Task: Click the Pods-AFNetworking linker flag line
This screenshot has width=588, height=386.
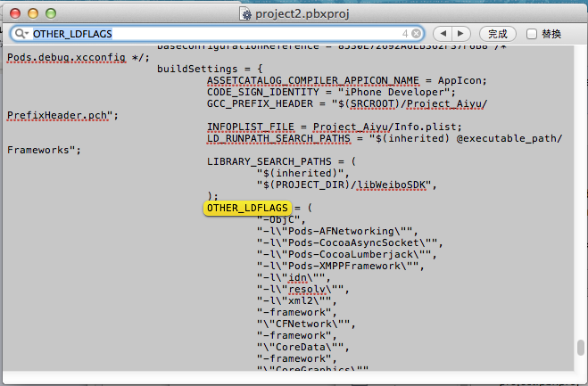Action: [338, 231]
